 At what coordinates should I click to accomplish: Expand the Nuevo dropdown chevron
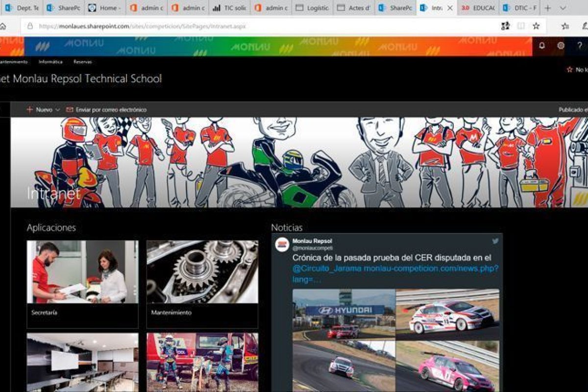click(58, 110)
